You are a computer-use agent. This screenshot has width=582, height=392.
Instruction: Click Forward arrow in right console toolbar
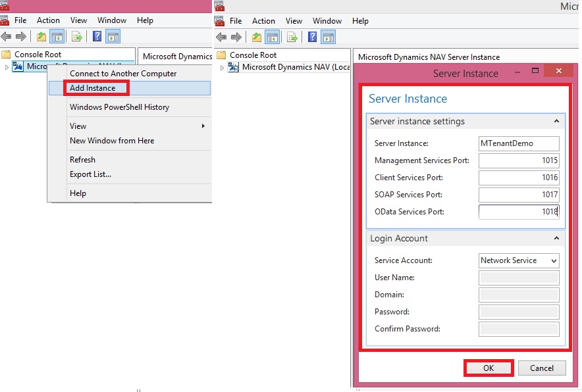236,37
